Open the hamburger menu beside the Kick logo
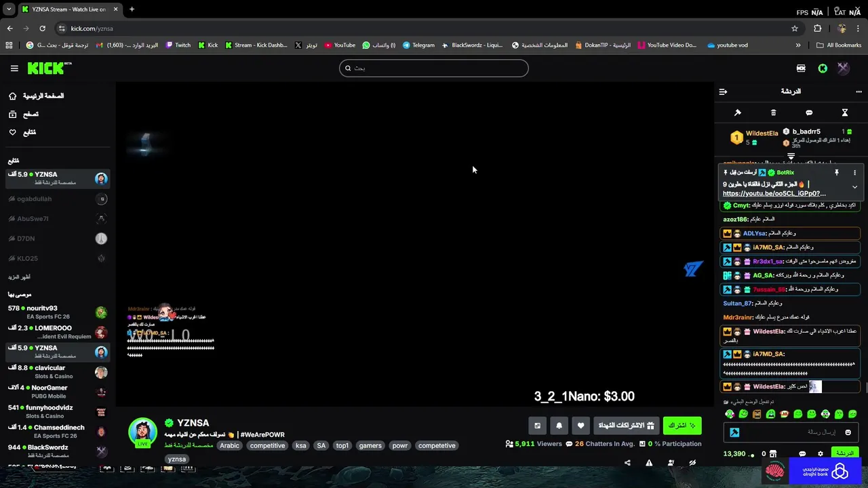 pos(14,68)
